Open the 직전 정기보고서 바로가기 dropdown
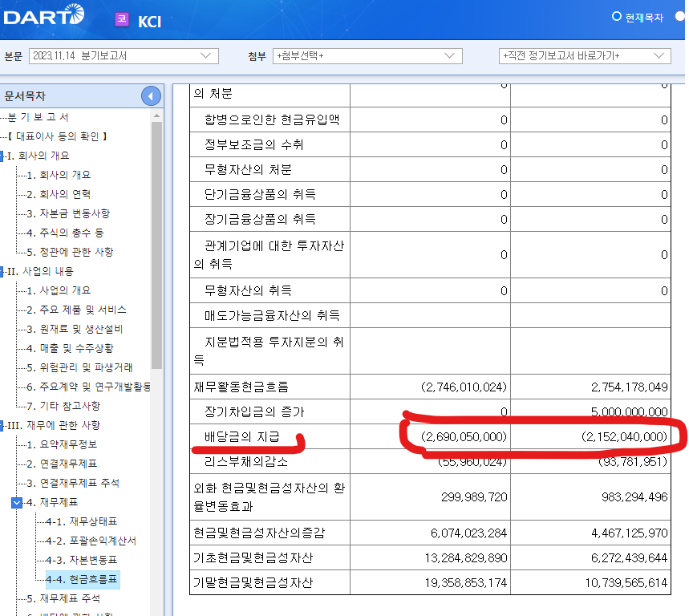 [585, 56]
